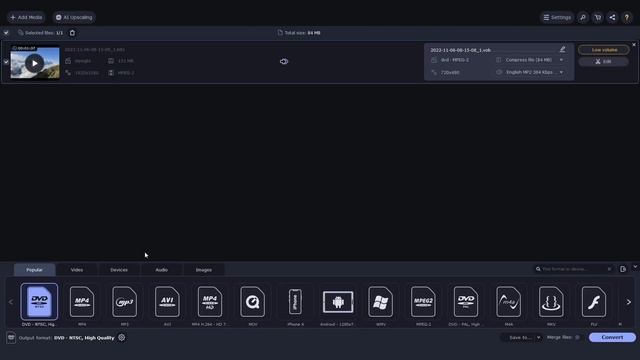Choose the MP3 audio format preset
Viewport: 640px width, 360px height.
tap(124, 302)
